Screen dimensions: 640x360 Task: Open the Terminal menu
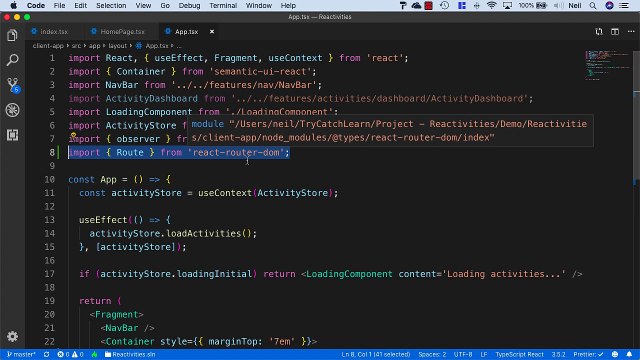223,5
